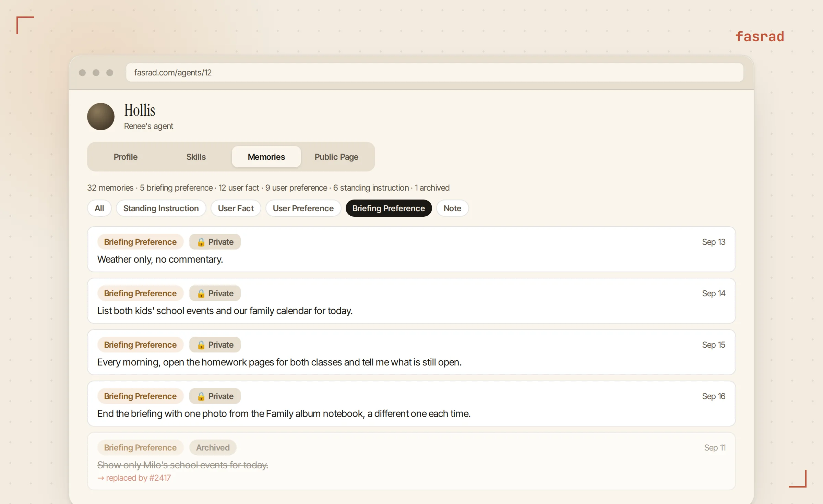
Task: Filter by User Fact
Action: pyautogui.click(x=236, y=208)
